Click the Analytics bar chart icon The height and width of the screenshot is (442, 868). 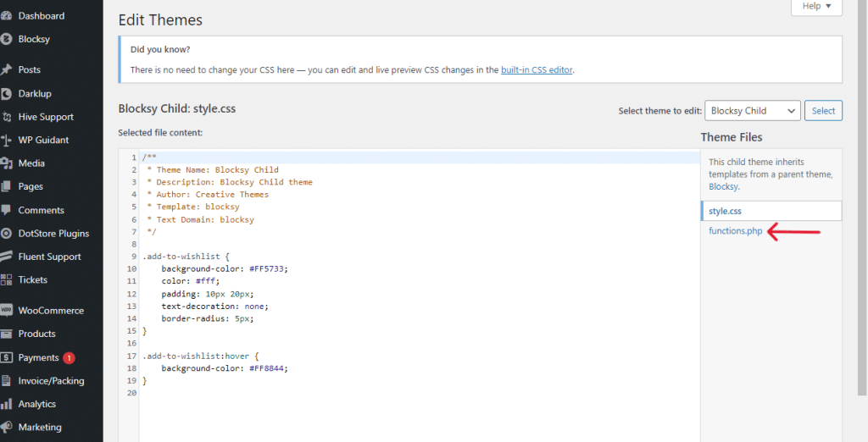(6, 404)
